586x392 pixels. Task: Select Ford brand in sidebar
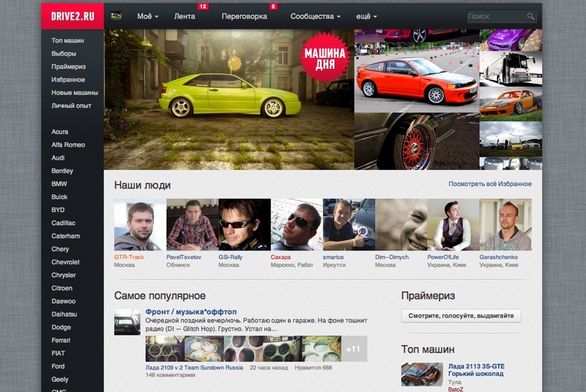click(58, 366)
